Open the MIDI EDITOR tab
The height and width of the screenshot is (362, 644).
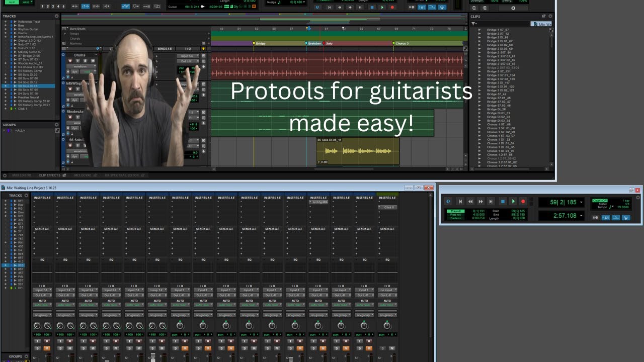pos(21,175)
